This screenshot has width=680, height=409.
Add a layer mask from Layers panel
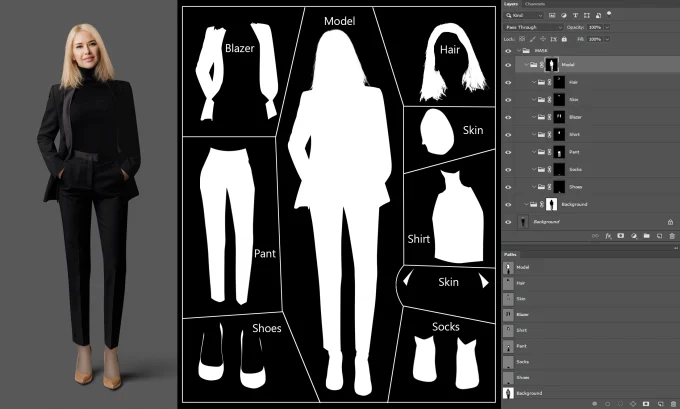click(621, 236)
